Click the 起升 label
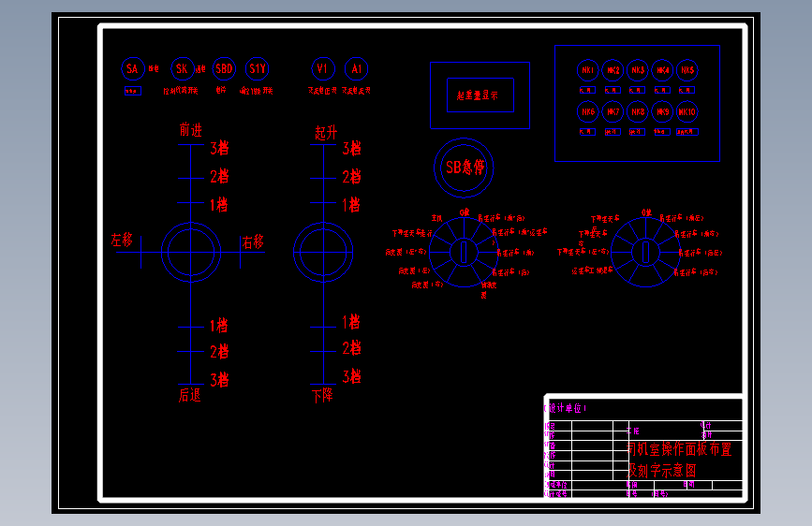Viewport: 812px width, 526px height. tap(326, 133)
